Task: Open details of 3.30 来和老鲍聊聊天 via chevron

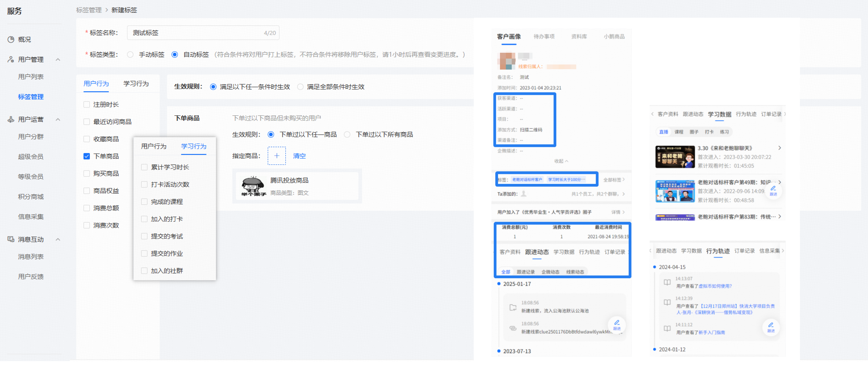Action: point(780,148)
